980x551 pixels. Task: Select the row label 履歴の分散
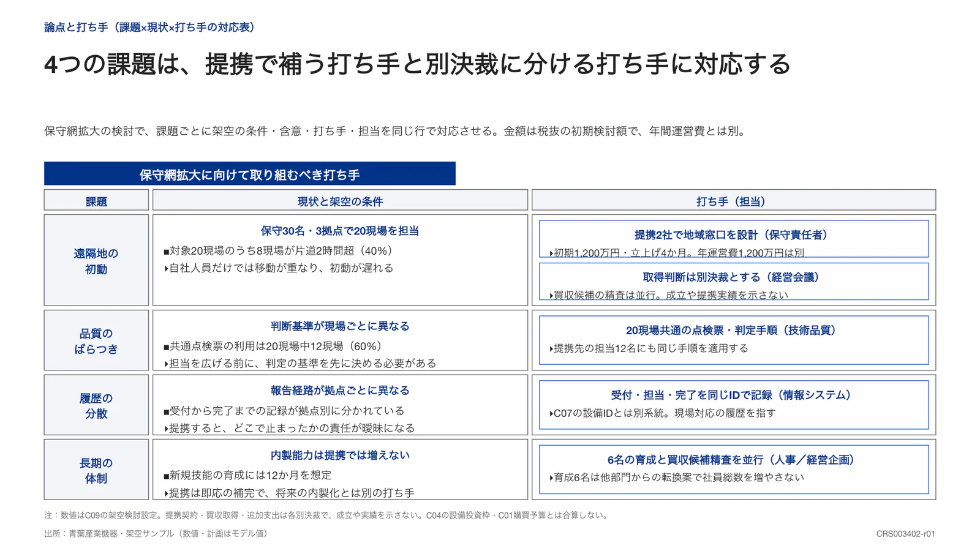click(x=96, y=405)
